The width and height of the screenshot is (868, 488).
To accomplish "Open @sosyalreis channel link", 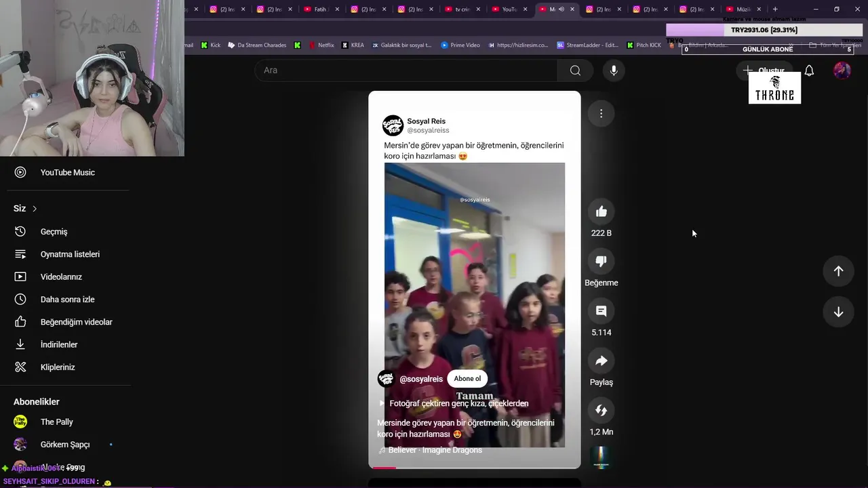I will coord(421,380).
